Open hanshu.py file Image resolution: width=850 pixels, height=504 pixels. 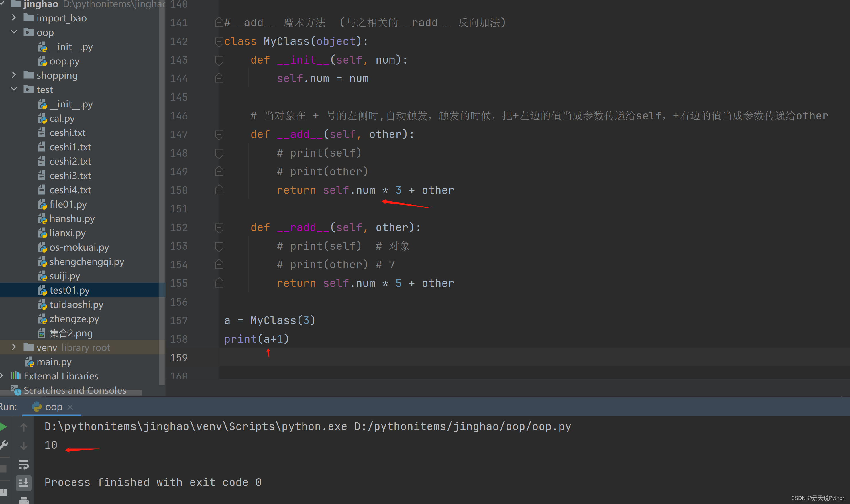(72, 219)
